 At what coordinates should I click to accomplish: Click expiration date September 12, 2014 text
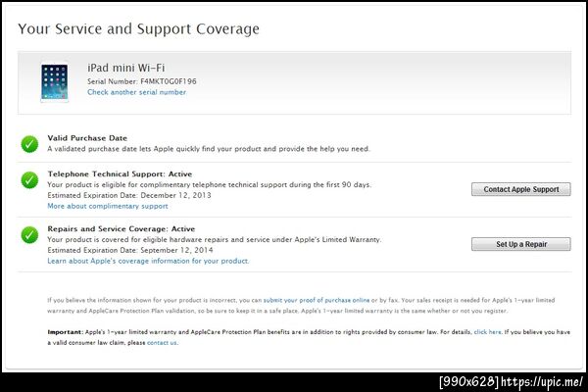point(176,250)
